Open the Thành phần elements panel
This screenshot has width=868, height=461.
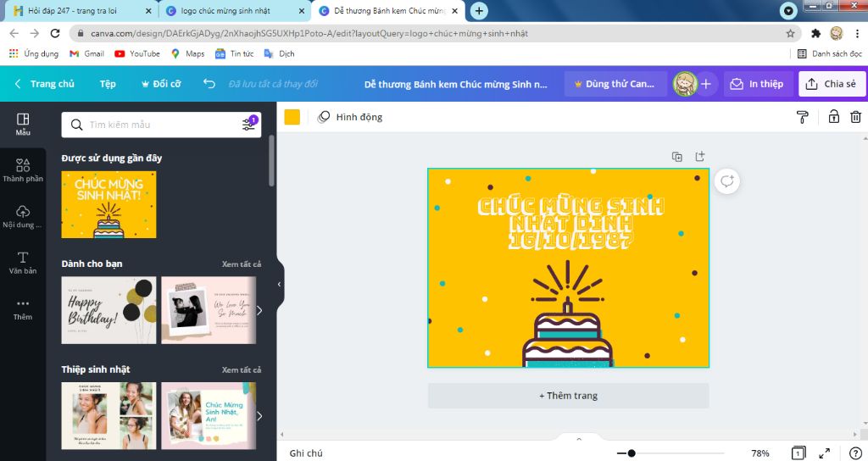pos(23,169)
